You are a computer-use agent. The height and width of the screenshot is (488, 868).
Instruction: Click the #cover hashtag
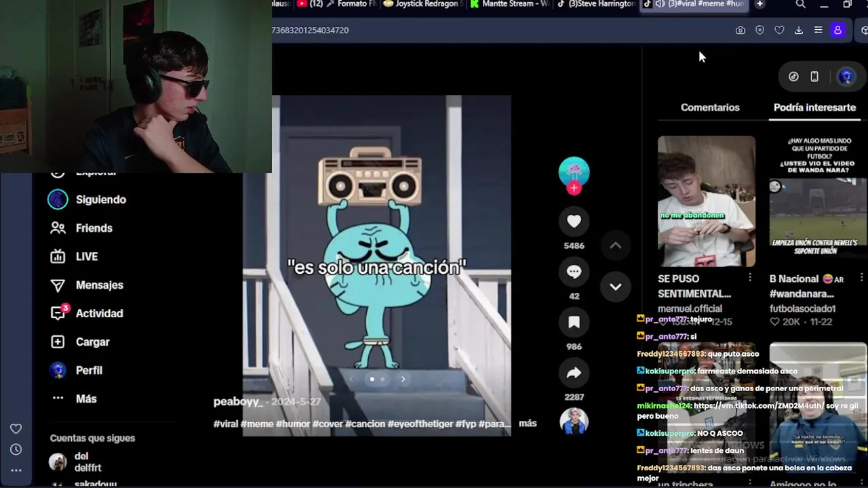[328, 424]
